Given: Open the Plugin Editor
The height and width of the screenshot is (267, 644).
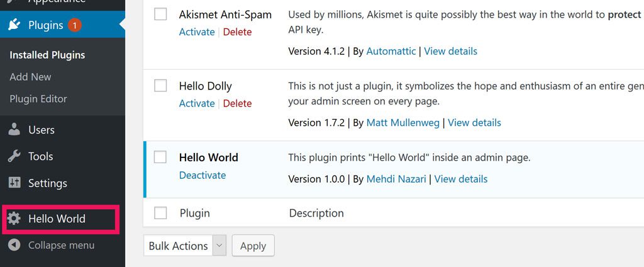Looking at the screenshot, I should [x=38, y=99].
